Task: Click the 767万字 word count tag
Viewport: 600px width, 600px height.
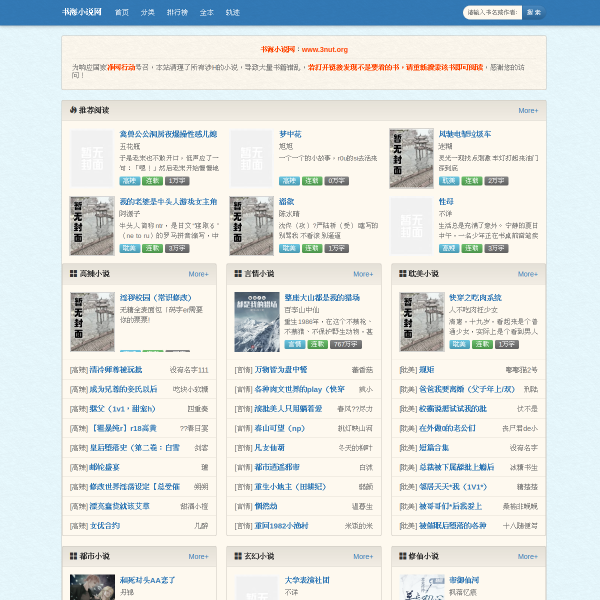Action: click(x=346, y=344)
